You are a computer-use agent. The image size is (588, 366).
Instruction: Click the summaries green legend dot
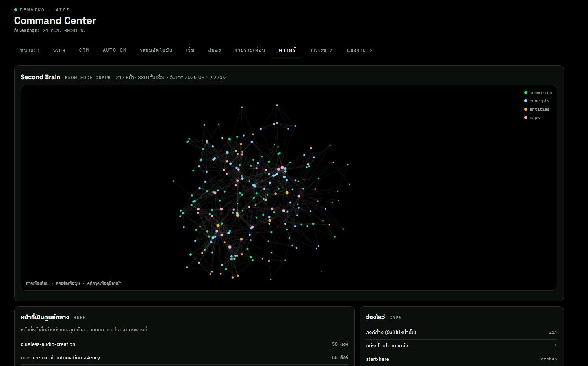point(525,93)
